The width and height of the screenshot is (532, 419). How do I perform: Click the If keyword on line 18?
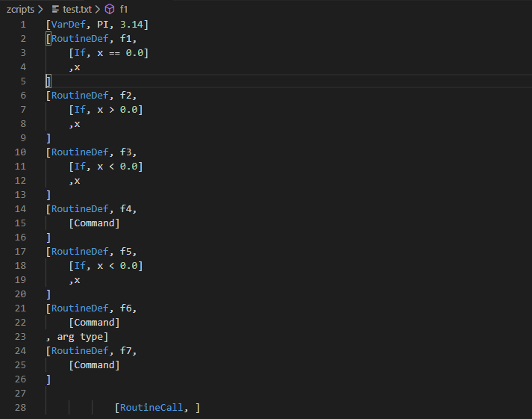(x=80, y=266)
